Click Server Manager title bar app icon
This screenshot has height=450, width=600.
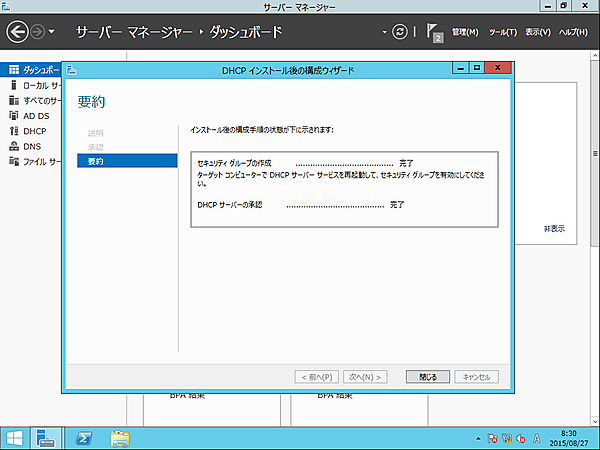pyautogui.click(x=5, y=5)
